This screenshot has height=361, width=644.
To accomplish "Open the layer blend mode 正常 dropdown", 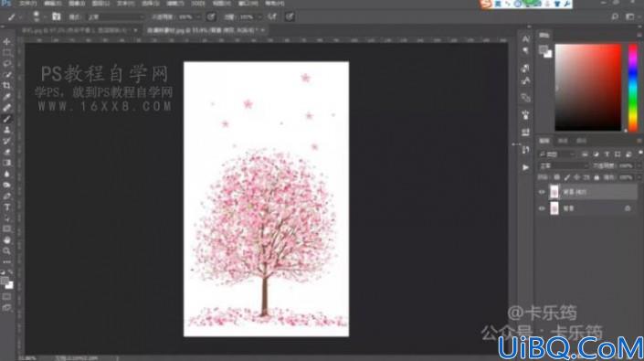I will click(563, 166).
